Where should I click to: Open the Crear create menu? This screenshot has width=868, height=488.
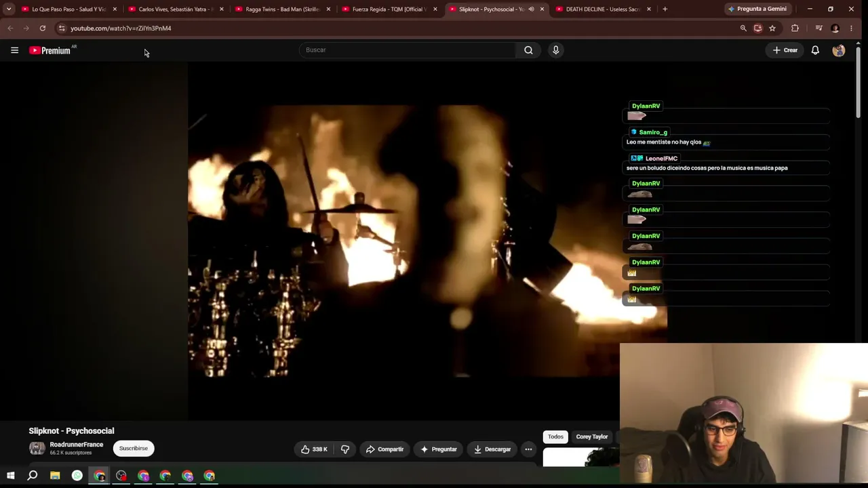point(785,50)
